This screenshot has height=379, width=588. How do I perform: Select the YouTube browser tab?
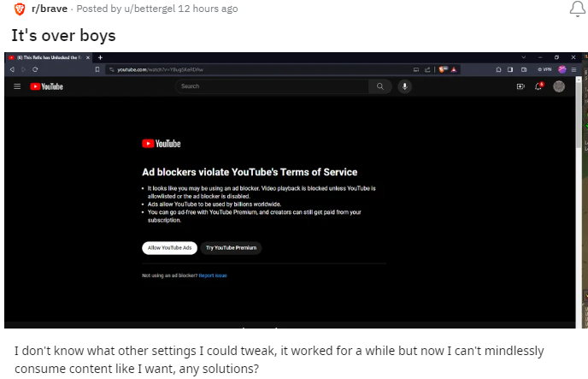(47, 57)
